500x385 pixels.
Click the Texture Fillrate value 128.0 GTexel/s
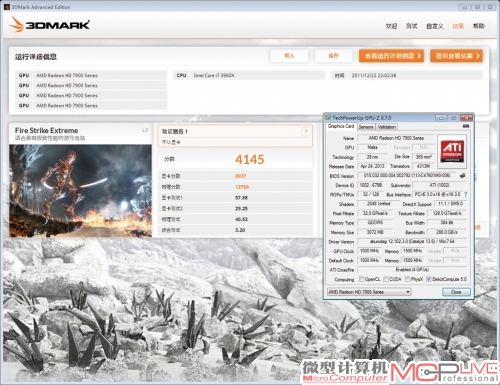[x=447, y=213]
